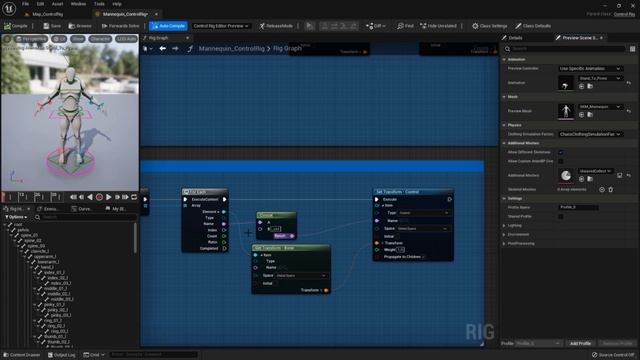Open the Edit menu
This screenshot has width=640, height=360.
click(40, 4)
